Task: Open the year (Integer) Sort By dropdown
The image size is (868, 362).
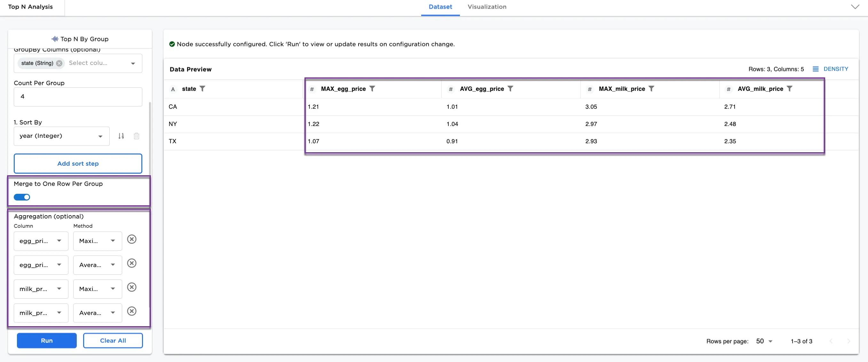Action: tap(61, 136)
